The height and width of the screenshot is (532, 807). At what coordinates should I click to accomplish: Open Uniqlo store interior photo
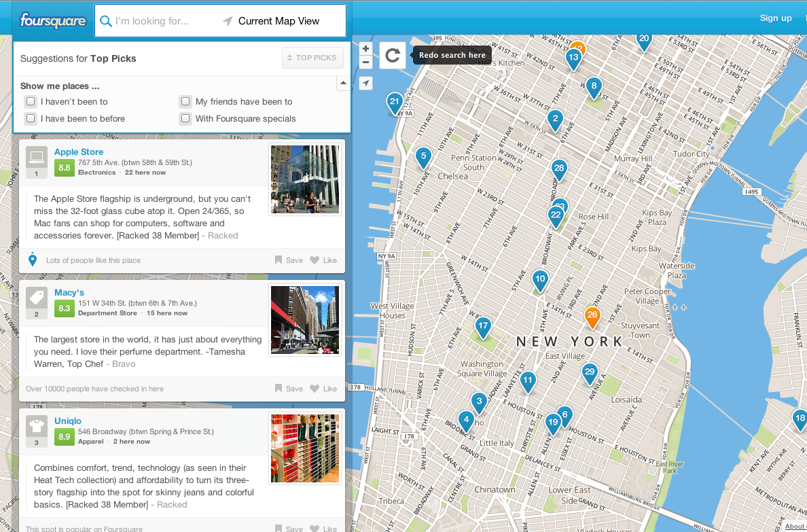tap(305, 448)
